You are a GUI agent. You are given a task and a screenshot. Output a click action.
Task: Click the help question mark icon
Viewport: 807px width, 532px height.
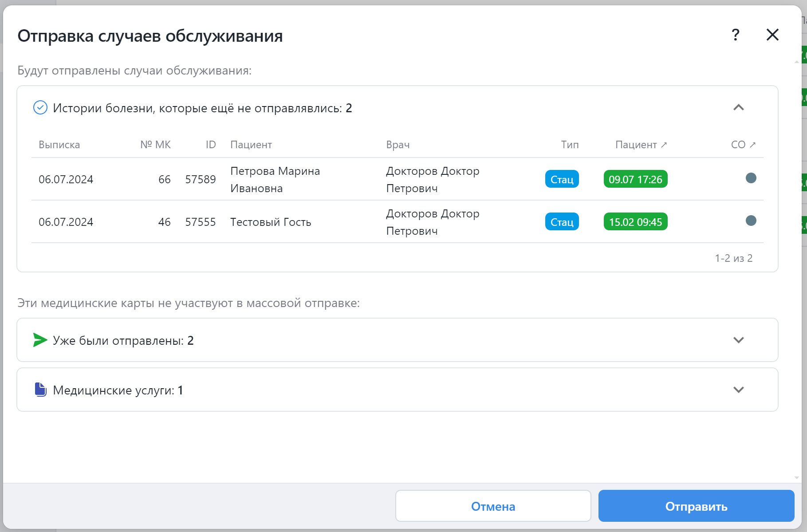click(735, 35)
